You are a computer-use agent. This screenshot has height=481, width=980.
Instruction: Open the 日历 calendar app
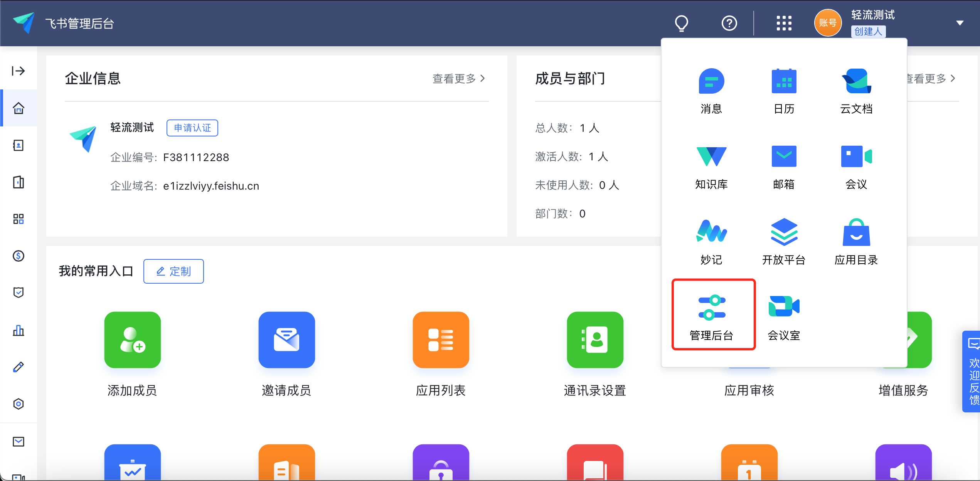[784, 91]
